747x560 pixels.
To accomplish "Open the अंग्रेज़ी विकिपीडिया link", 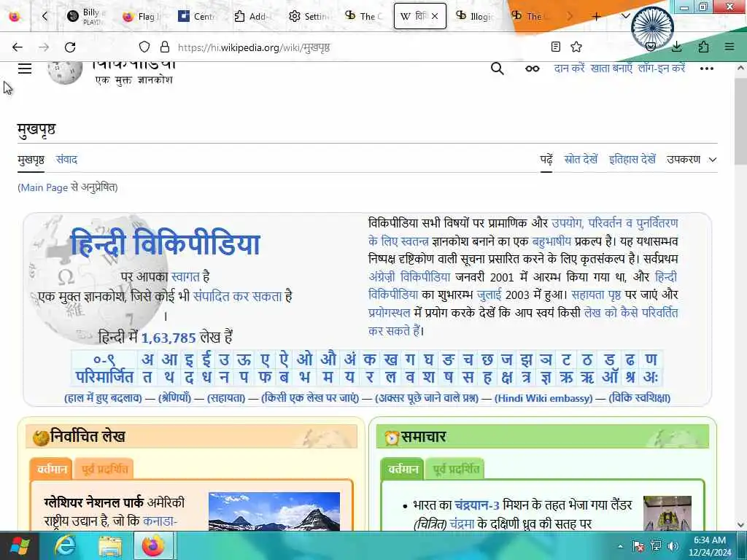I will coord(409,277).
